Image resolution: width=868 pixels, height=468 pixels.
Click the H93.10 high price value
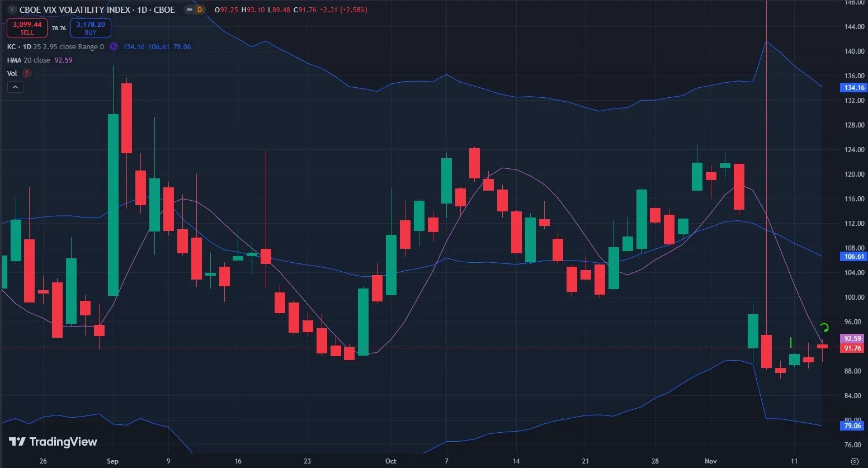[x=253, y=10]
